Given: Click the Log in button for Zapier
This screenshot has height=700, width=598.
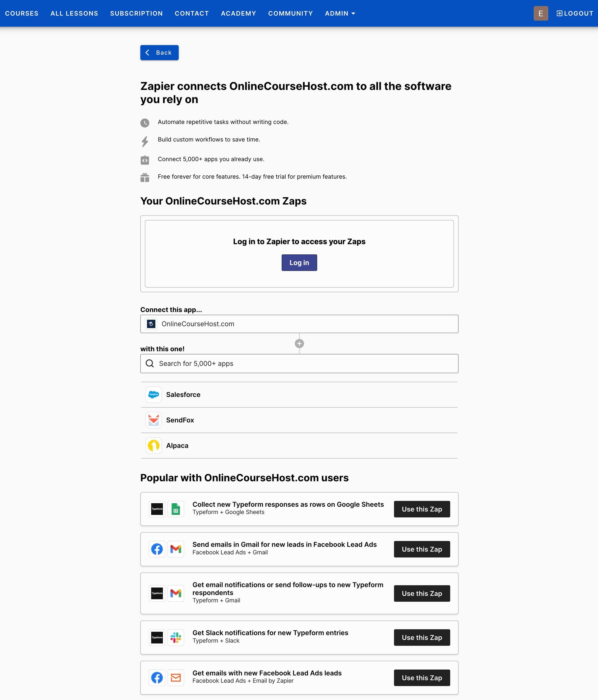Looking at the screenshot, I should click(299, 262).
